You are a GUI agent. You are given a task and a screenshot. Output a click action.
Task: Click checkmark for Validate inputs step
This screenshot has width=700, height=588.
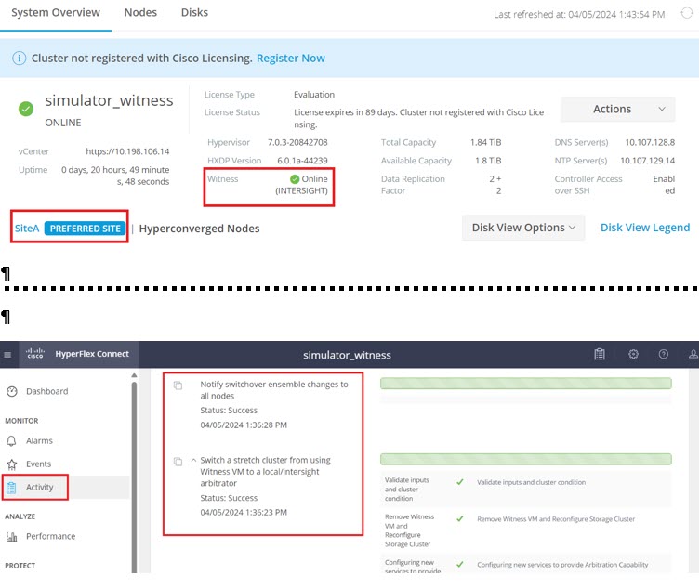460,482
